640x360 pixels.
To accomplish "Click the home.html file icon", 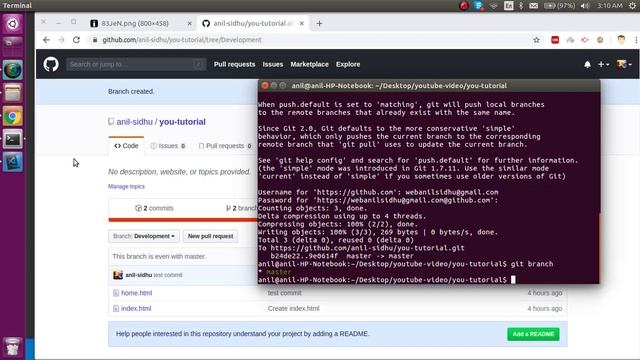I will pyautogui.click(x=116, y=293).
